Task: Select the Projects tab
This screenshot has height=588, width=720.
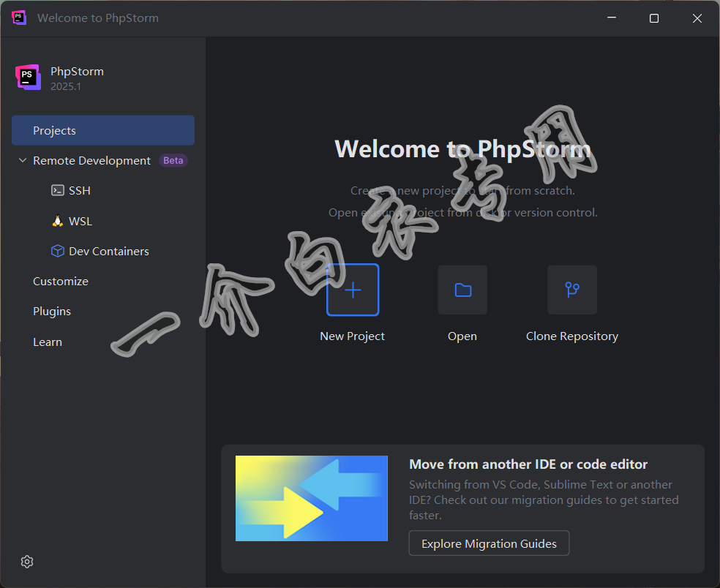Action: tap(103, 130)
